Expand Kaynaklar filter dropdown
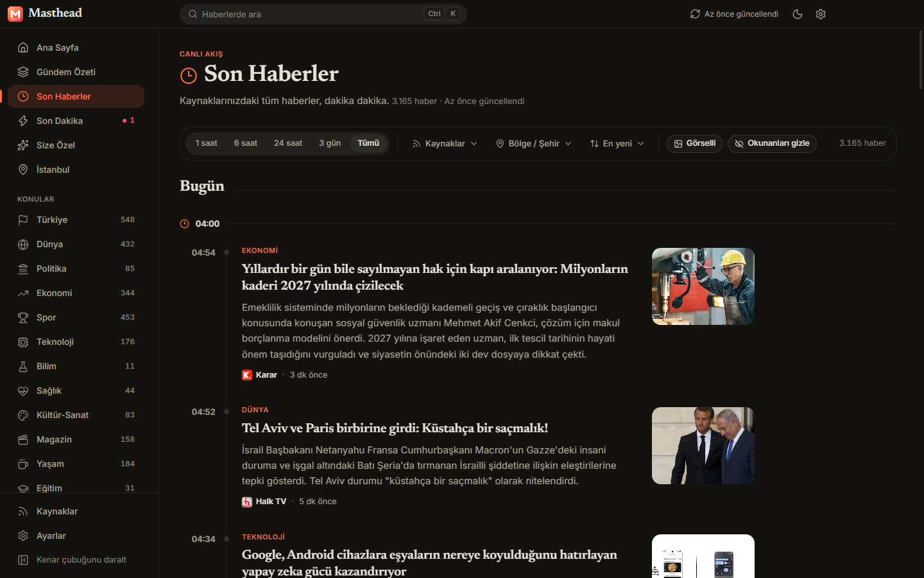This screenshot has width=924, height=578. (445, 143)
